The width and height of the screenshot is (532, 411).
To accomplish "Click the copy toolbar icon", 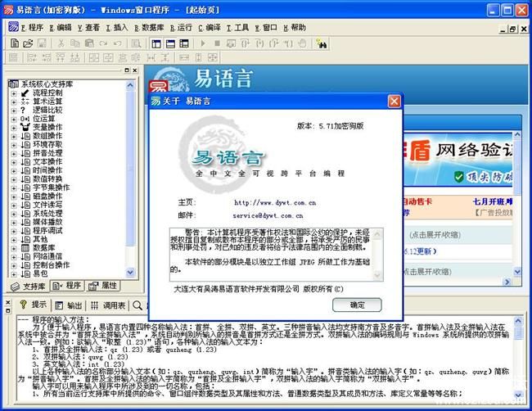I will [75, 43].
